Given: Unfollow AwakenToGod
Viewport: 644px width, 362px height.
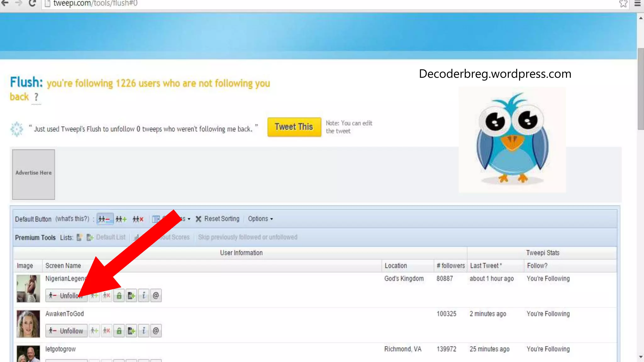Looking at the screenshot, I should (x=66, y=331).
